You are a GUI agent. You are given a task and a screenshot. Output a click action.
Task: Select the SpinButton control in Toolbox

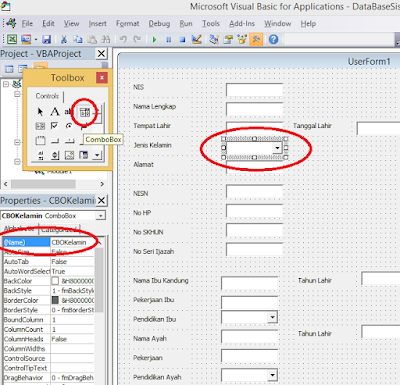[x=55, y=155]
